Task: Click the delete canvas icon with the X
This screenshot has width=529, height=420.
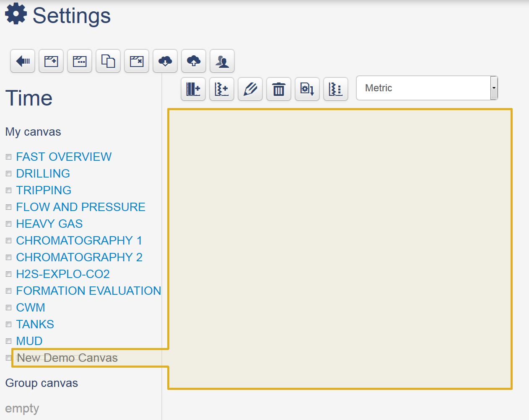Action: [x=136, y=61]
